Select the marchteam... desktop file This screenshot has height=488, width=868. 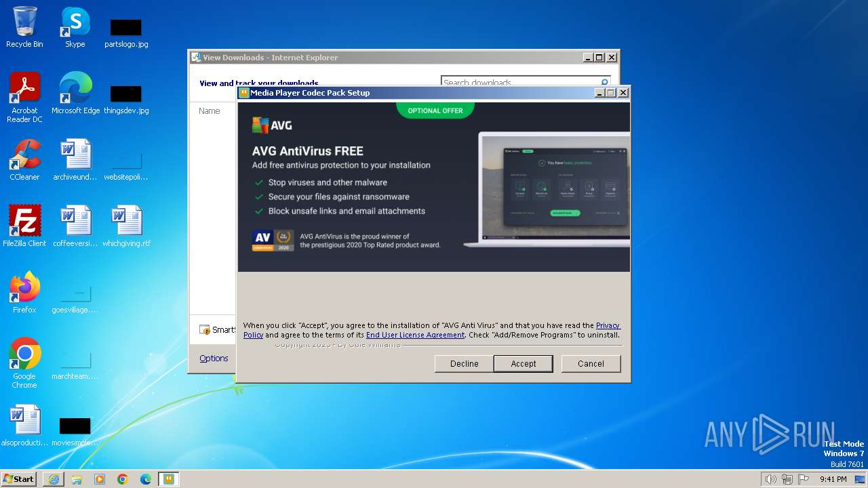pyautogui.click(x=75, y=365)
